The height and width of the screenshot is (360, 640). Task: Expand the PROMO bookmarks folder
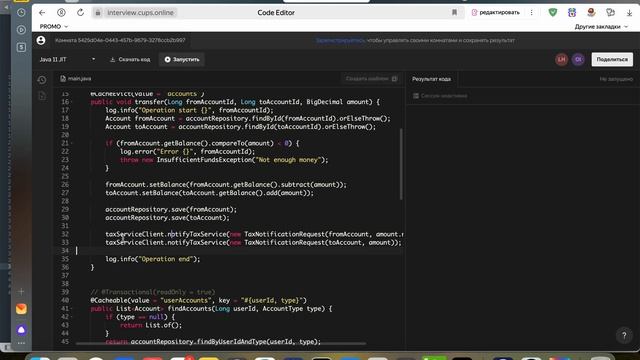pyautogui.click(x=54, y=27)
